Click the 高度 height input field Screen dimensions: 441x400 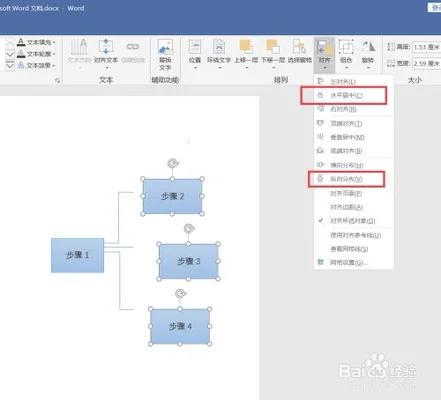click(x=426, y=47)
